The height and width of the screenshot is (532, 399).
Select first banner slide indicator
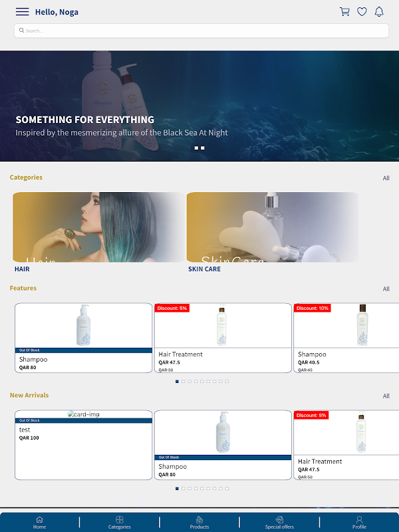coord(196,148)
